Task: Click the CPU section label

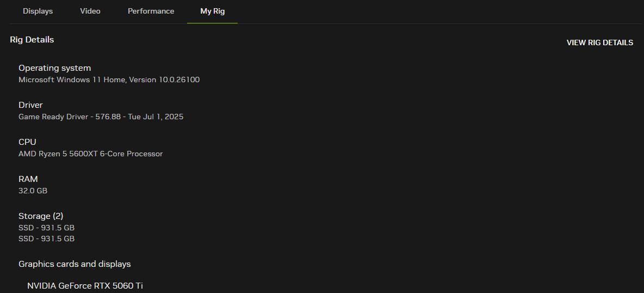Action: point(27,142)
